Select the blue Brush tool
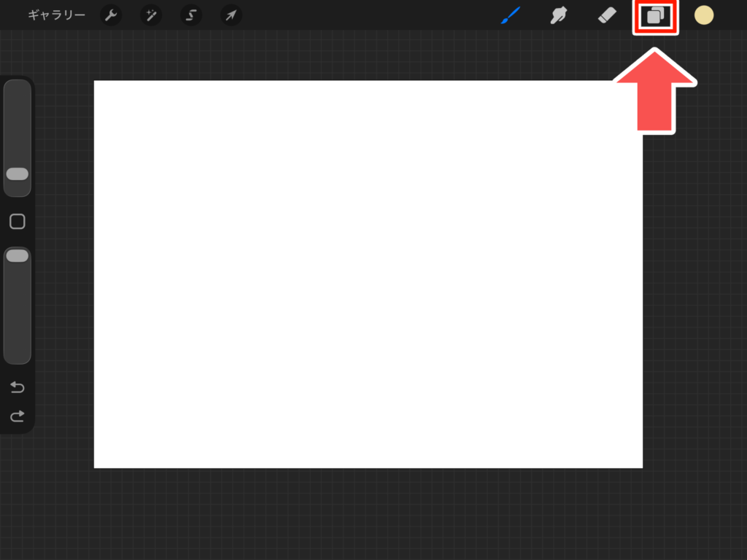 pyautogui.click(x=511, y=15)
